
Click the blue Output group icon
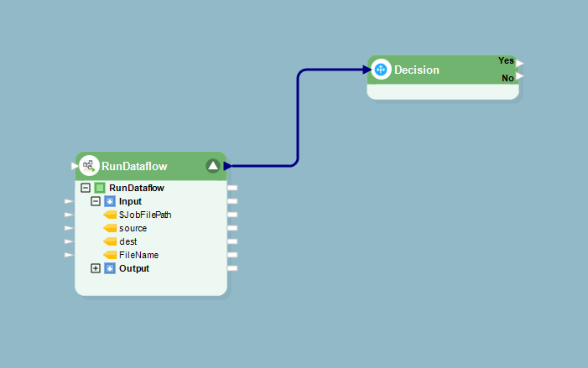(110, 268)
